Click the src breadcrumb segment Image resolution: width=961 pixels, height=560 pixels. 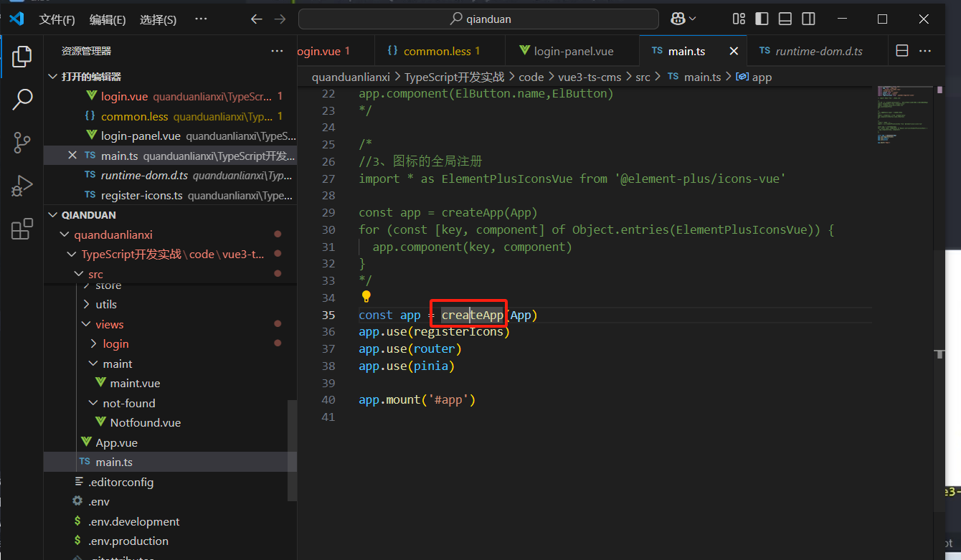click(643, 77)
